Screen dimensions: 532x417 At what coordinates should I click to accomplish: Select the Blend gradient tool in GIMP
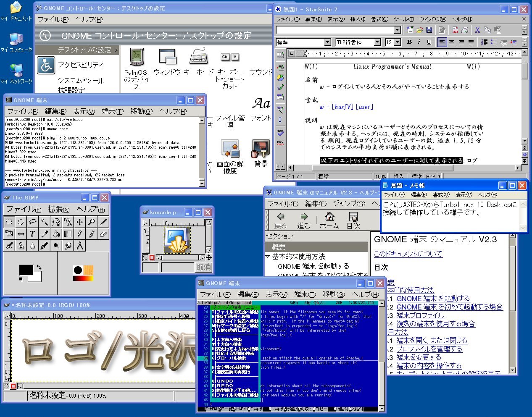68,233
